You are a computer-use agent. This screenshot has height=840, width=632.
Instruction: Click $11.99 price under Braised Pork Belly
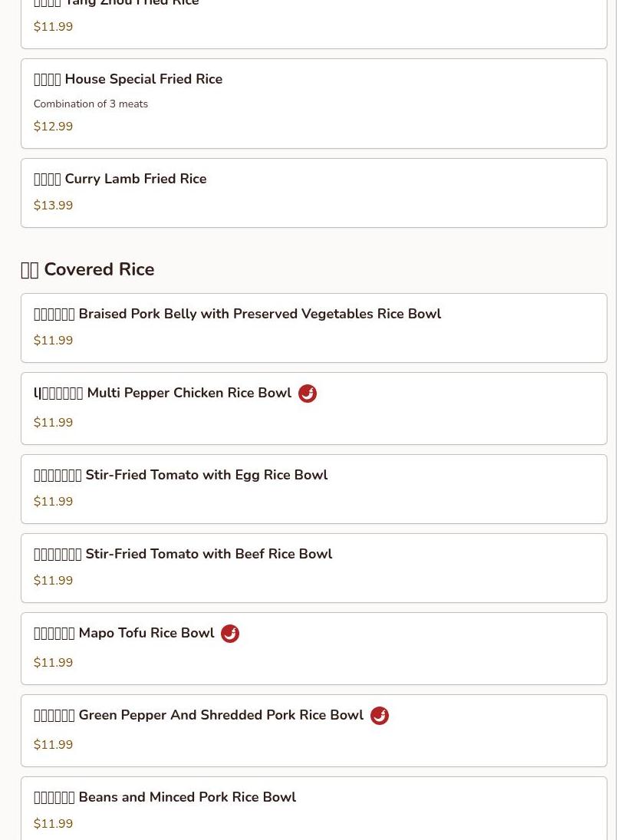click(x=53, y=341)
